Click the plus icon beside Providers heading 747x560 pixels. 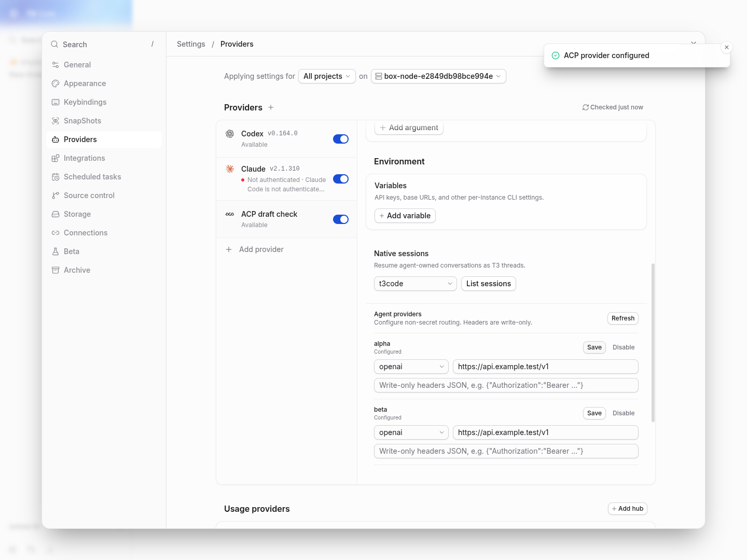coord(271,107)
